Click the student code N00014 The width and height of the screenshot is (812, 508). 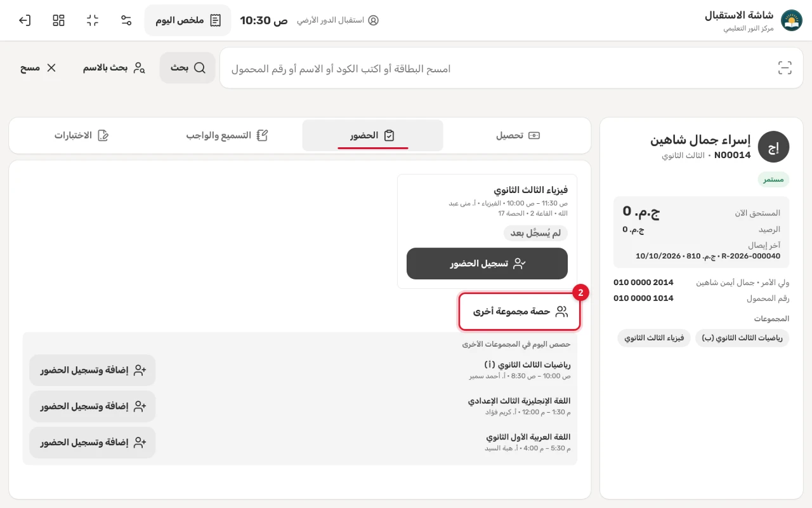[732, 155]
